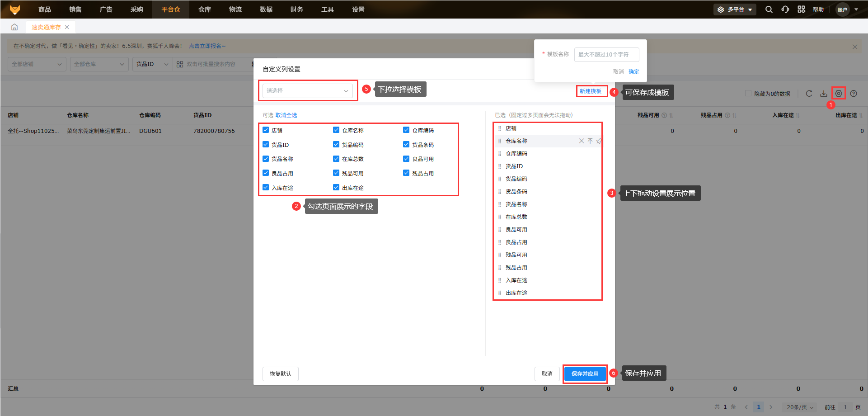The width and height of the screenshot is (868, 416).
Task: Open the 请选择 template dropdown
Action: point(308,91)
